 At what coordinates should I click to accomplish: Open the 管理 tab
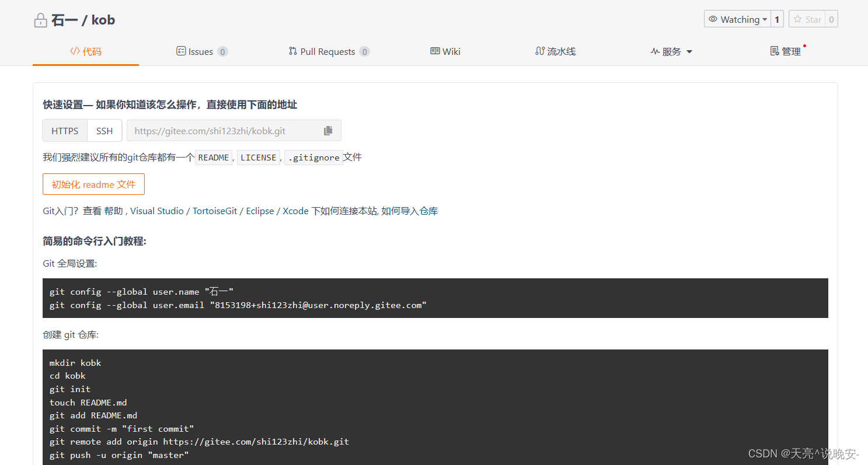tap(786, 51)
